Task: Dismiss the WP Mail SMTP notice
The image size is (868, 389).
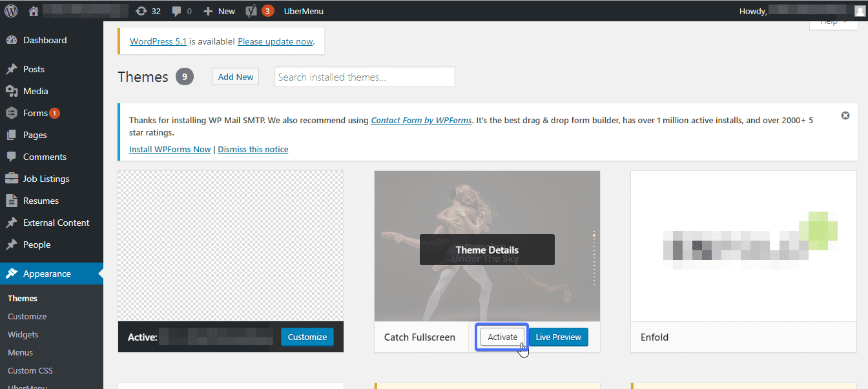Action: 845,115
